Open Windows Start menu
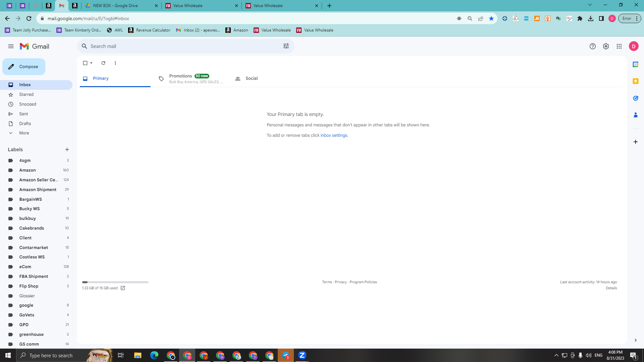Image resolution: width=644 pixels, height=362 pixels. 8,355
